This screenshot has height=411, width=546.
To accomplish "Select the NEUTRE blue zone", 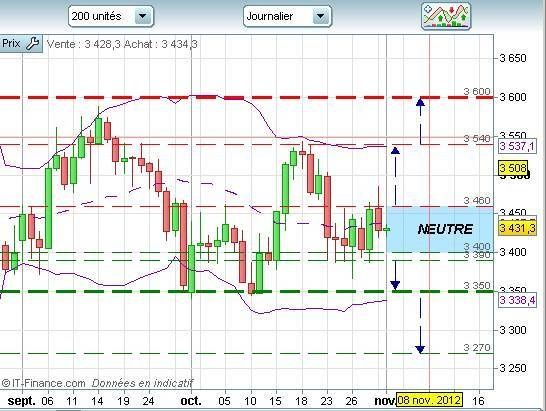I will (x=440, y=229).
